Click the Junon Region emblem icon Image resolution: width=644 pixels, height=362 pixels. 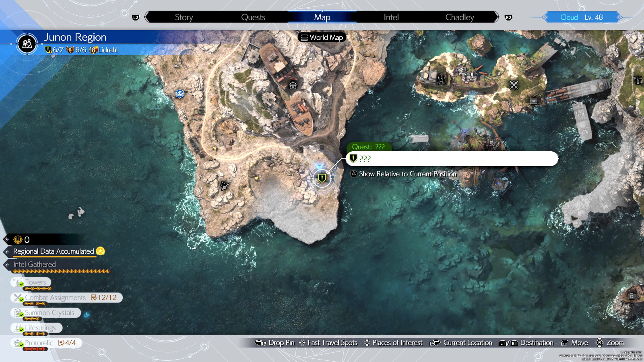(27, 43)
